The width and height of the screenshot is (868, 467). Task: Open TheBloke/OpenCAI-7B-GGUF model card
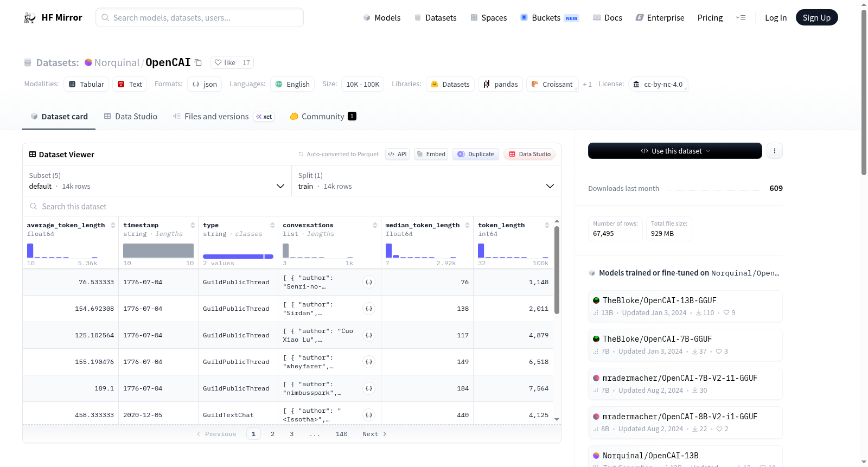[x=685, y=345]
